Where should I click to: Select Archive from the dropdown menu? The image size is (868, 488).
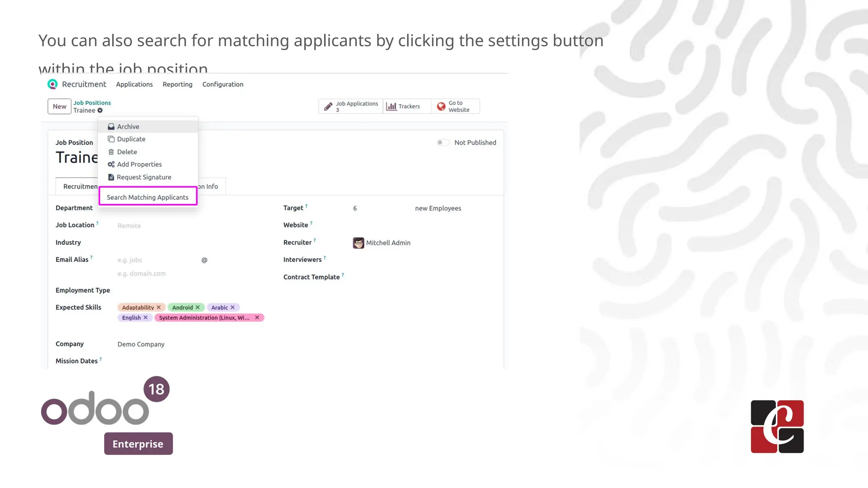tap(148, 127)
